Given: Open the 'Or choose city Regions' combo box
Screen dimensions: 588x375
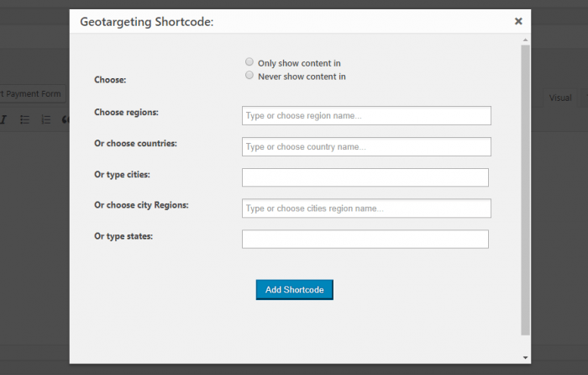Looking at the screenshot, I should tap(366, 209).
